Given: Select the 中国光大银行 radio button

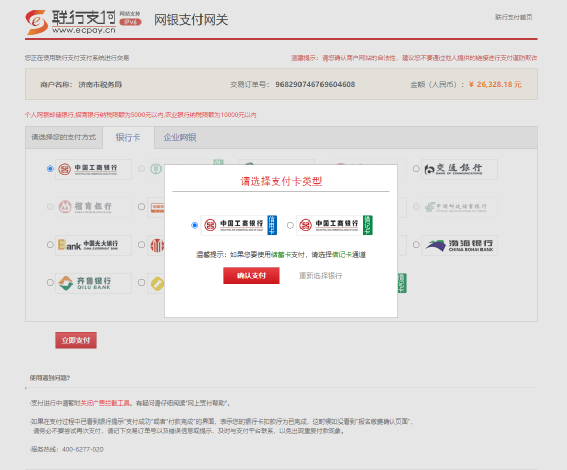Looking at the screenshot, I should pyautogui.click(x=50, y=245).
